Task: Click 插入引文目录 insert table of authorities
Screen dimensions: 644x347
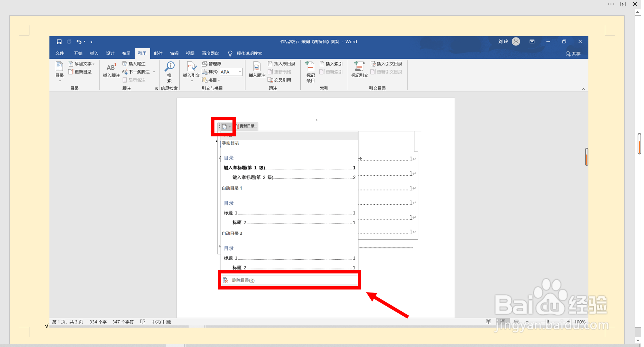Action: click(386, 64)
